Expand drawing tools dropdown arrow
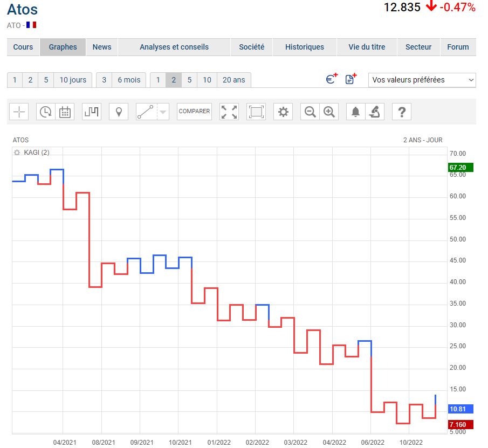The image size is (488, 448). [x=163, y=112]
